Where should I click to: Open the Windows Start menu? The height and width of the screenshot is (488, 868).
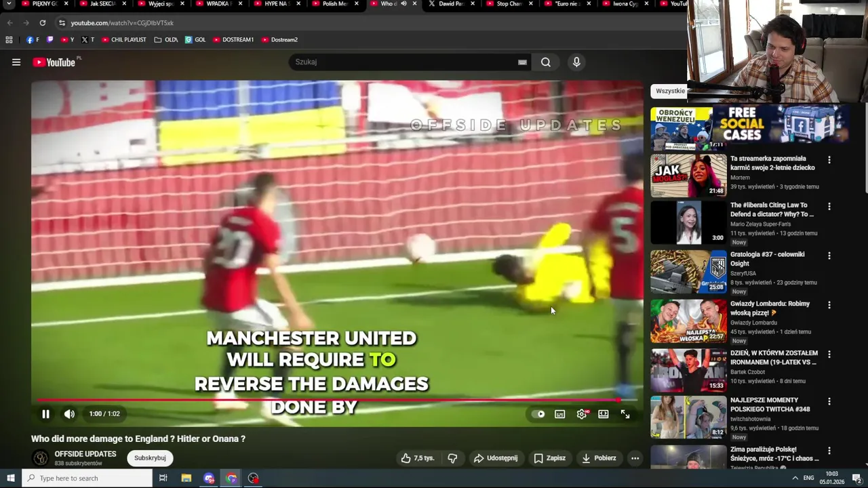point(10,479)
